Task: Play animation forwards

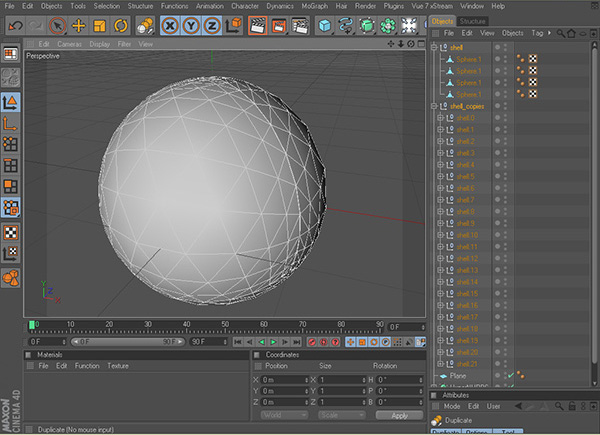Action: coord(274,342)
